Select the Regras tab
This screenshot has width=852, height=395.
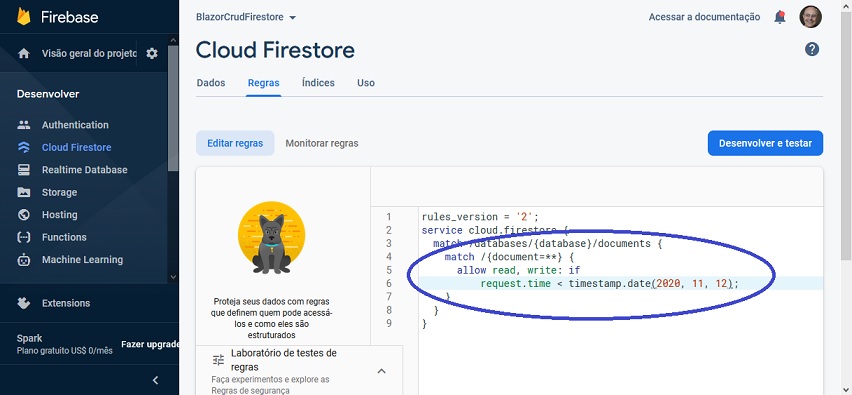click(264, 83)
